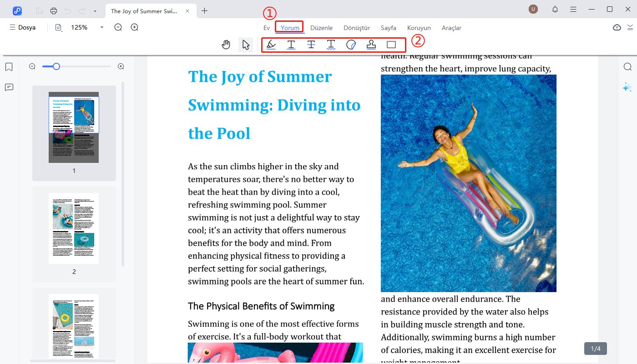The height and width of the screenshot is (364, 637).
Task: Pick the Stamp tool
Action: (x=371, y=45)
